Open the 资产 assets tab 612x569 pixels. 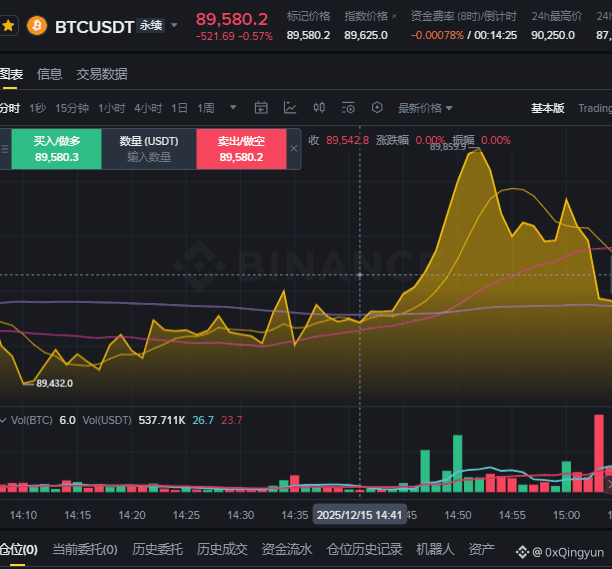coord(482,549)
